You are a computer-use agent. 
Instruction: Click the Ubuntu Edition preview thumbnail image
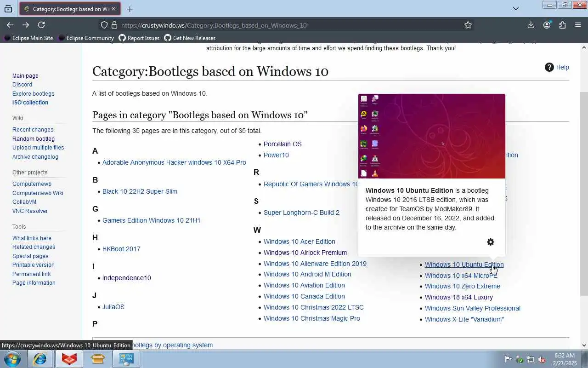pos(431,136)
